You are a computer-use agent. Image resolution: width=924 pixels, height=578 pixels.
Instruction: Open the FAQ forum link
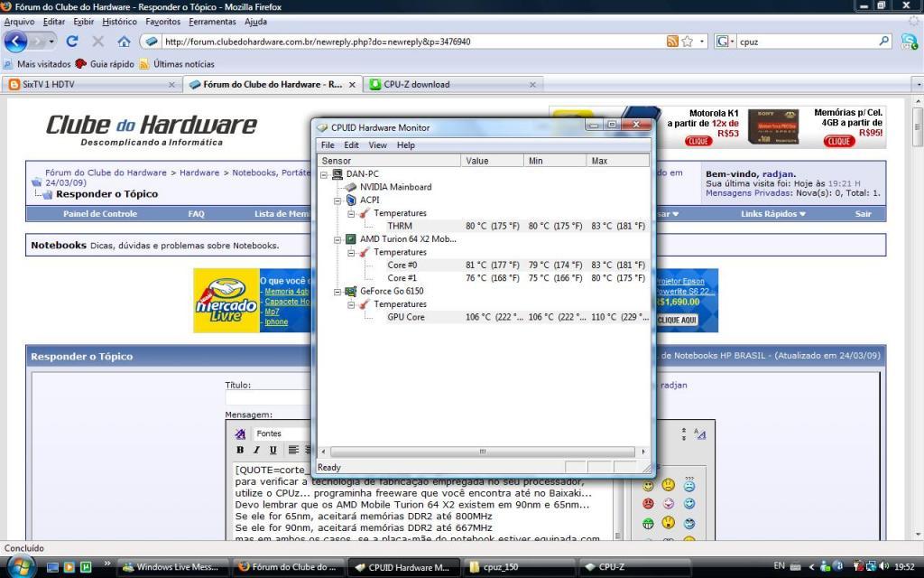tap(196, 214)
